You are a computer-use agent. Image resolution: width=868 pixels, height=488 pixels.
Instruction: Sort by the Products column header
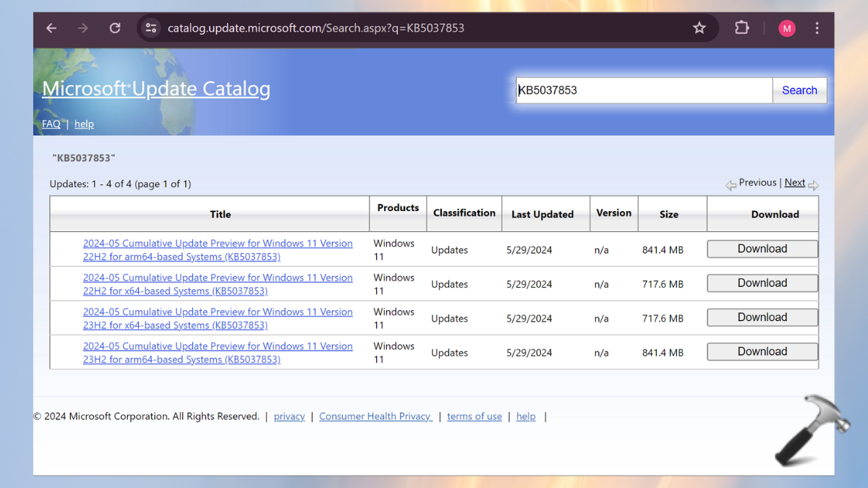tap(398, 207)
